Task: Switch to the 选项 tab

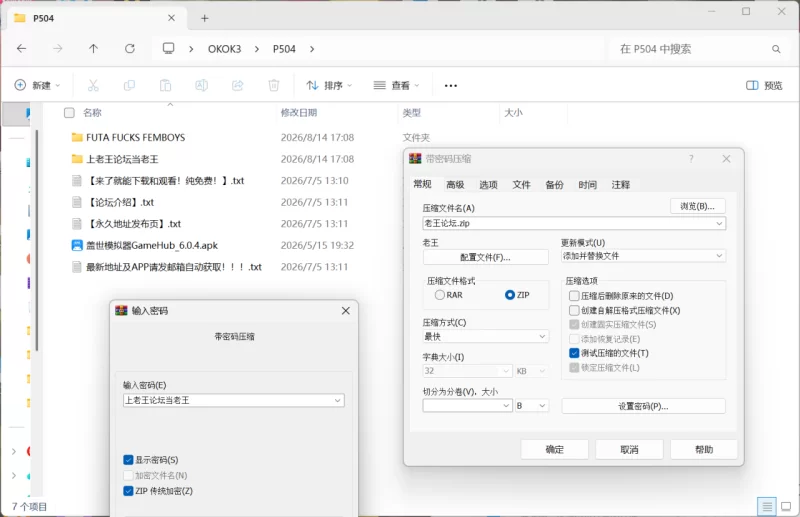Action: [488, 185]
